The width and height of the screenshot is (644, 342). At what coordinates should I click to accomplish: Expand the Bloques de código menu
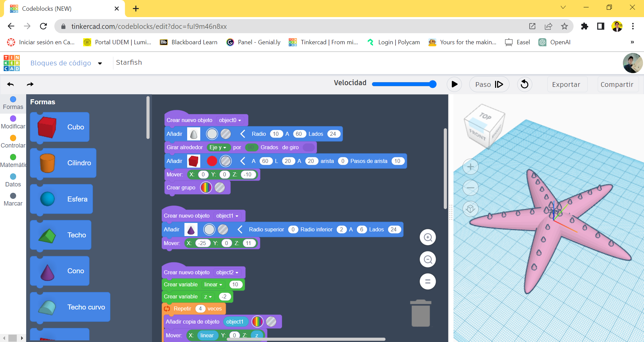point(100,63)
